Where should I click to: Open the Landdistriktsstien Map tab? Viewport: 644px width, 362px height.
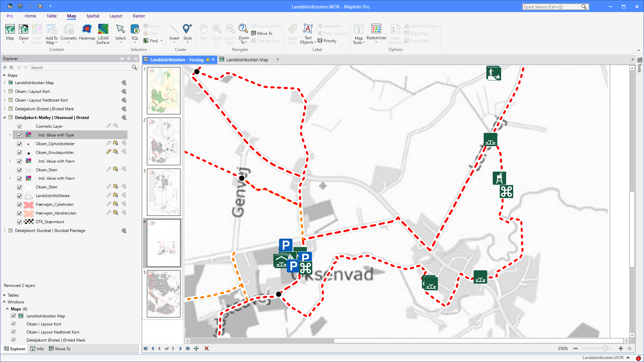click(x=247, y=59)
